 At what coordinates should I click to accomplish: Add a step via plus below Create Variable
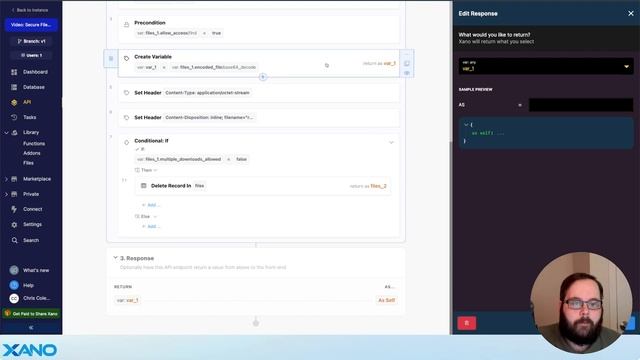[263, 77]
